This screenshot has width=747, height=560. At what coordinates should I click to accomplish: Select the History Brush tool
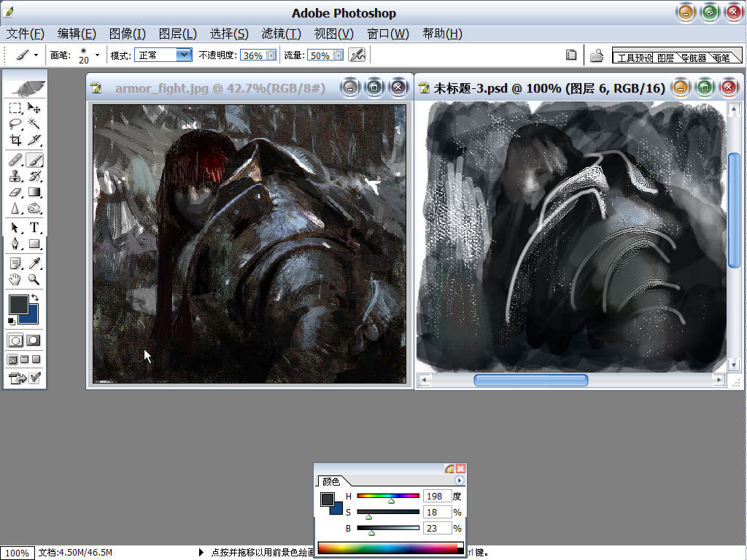coord(34,176)
